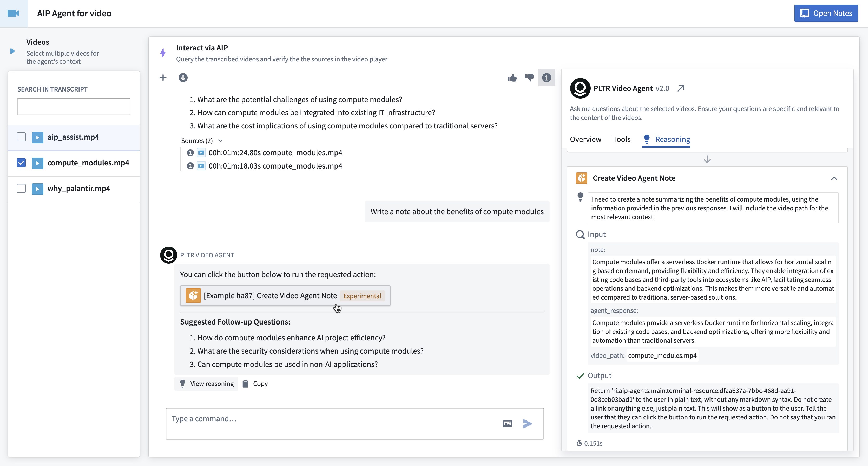Switch to the Tools tab
The width and height of the screenshot is (868, 466).
pyautogui.click(x=622, y=139)
